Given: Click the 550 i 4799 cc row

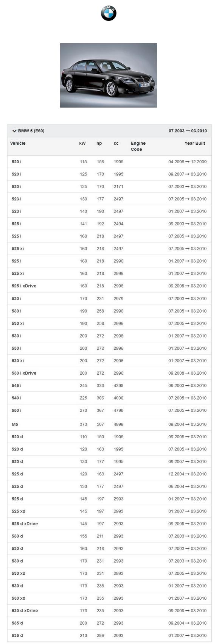Looking at the screenshot, I should [x=109, y=411].
